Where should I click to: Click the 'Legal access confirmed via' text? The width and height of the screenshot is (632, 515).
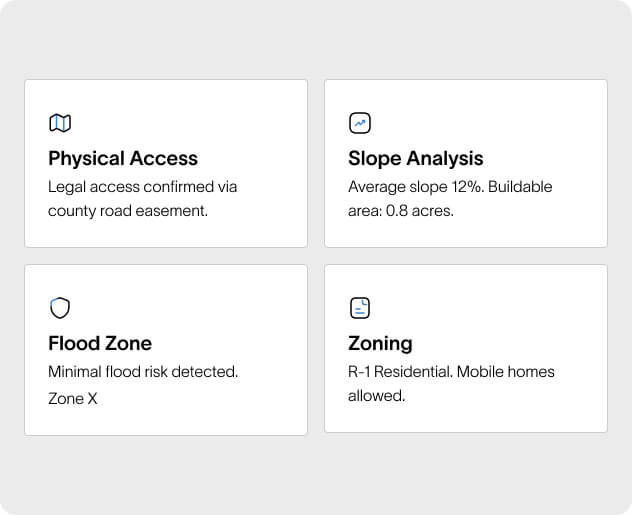142,187
